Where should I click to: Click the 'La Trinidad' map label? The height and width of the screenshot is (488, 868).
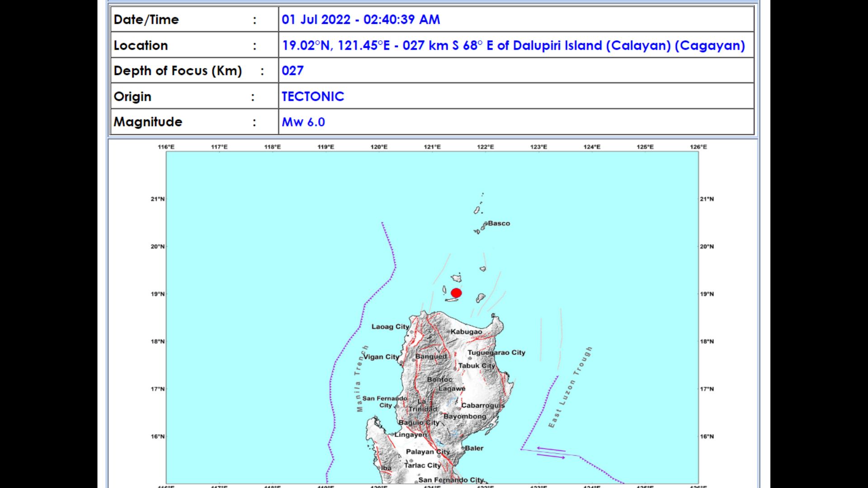[423, 405]
